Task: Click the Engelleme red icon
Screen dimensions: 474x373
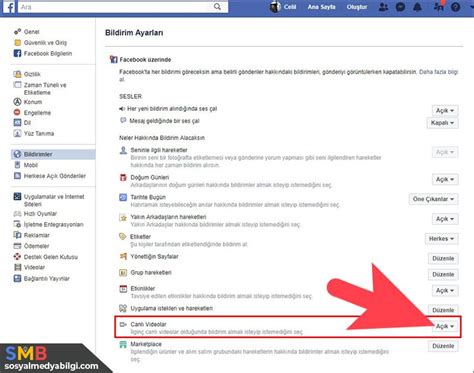Action: 17,112
